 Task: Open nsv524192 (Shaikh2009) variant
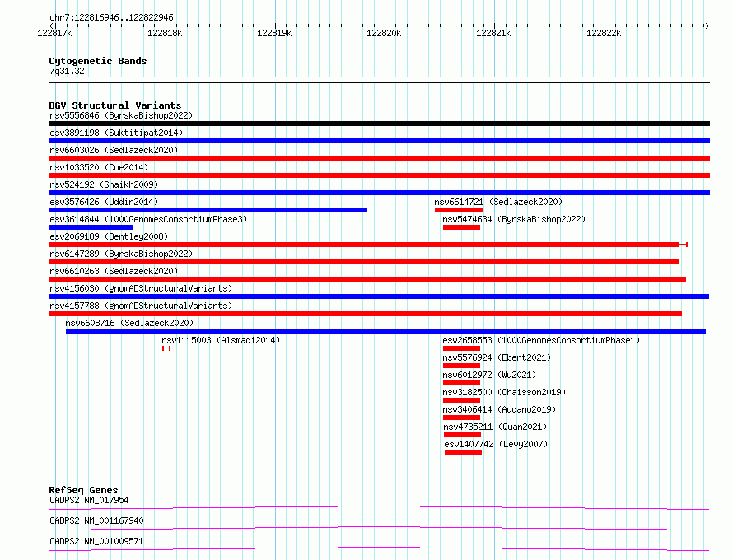pos(104,184)
